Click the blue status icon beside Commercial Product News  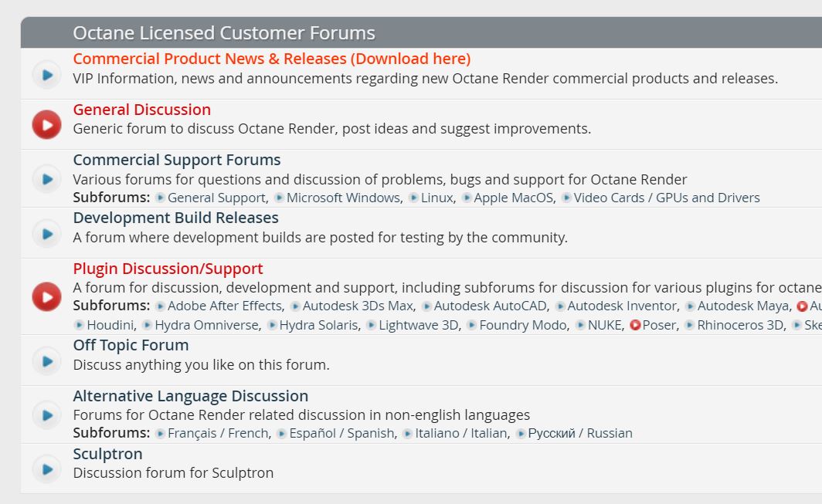(x=46, y=74)
